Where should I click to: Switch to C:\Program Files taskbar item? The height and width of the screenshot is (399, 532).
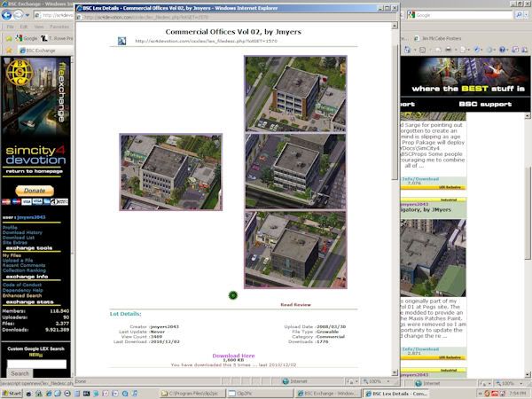click(192, 393)
